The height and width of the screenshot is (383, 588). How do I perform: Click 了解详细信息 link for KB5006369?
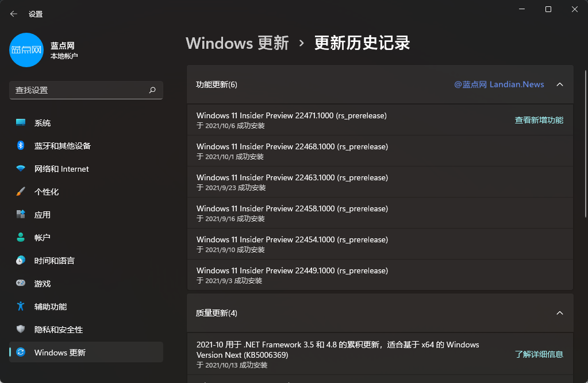pyautogui.click(x=539, y=354)
